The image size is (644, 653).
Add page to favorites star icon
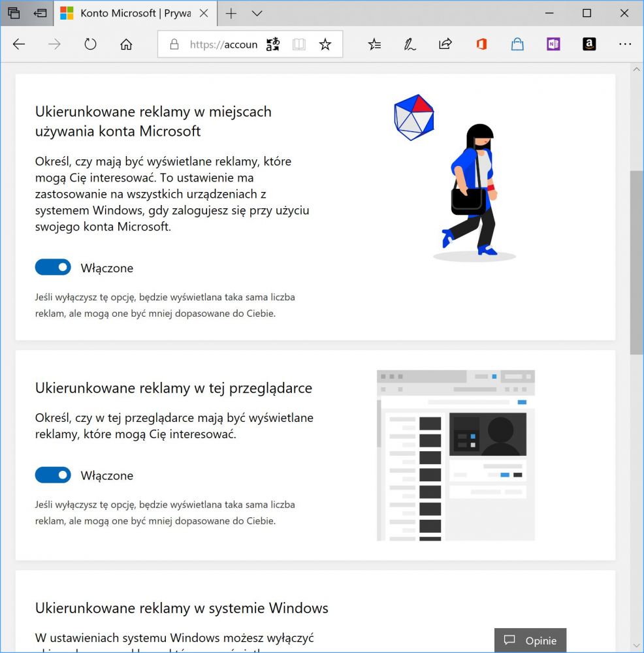point(325,44)
